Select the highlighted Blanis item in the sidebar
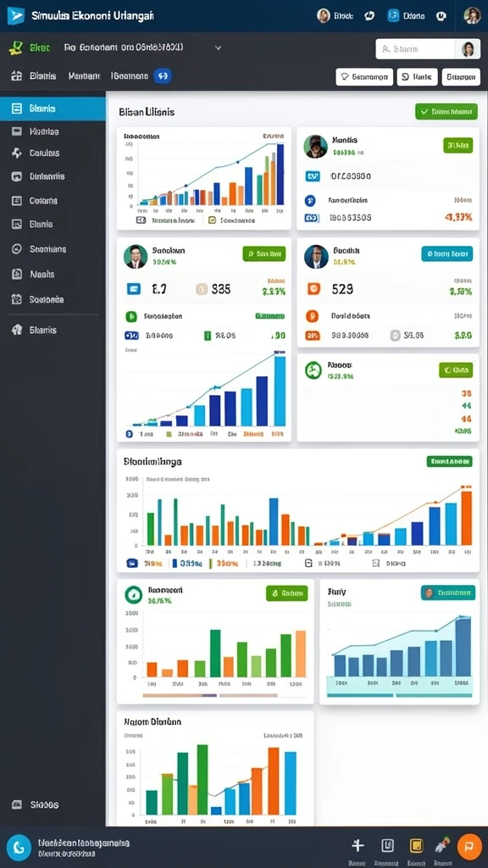The width and height of the screenshot is (488, 868). [53, 108]
